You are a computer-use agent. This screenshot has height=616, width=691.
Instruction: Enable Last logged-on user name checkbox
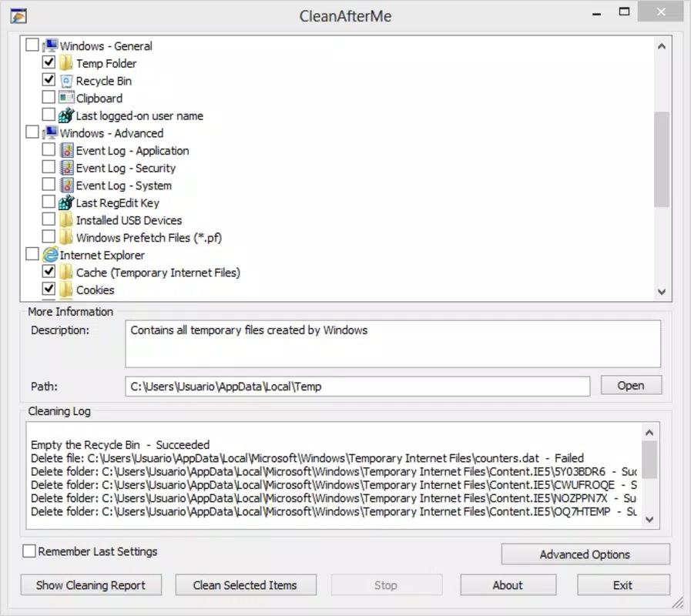click(49, 115)
